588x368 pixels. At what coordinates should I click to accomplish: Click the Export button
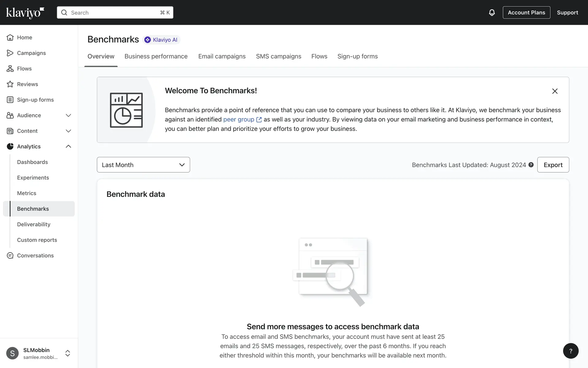(x=553, y=165)
